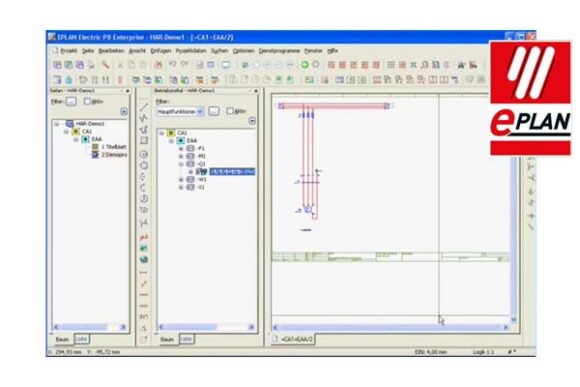Open the Hauptfunktionen filter dropdown
The image size is (580, 387).
point(180,111)
